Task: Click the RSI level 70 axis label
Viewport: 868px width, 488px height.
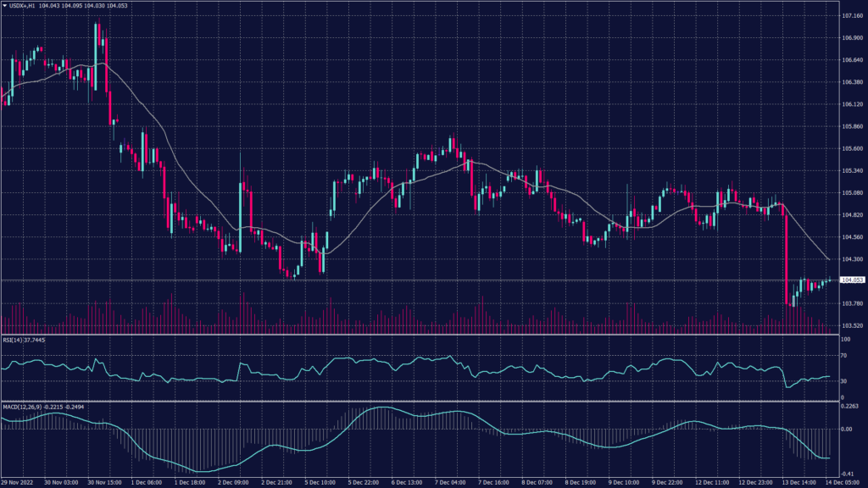Action: [844, 357]
